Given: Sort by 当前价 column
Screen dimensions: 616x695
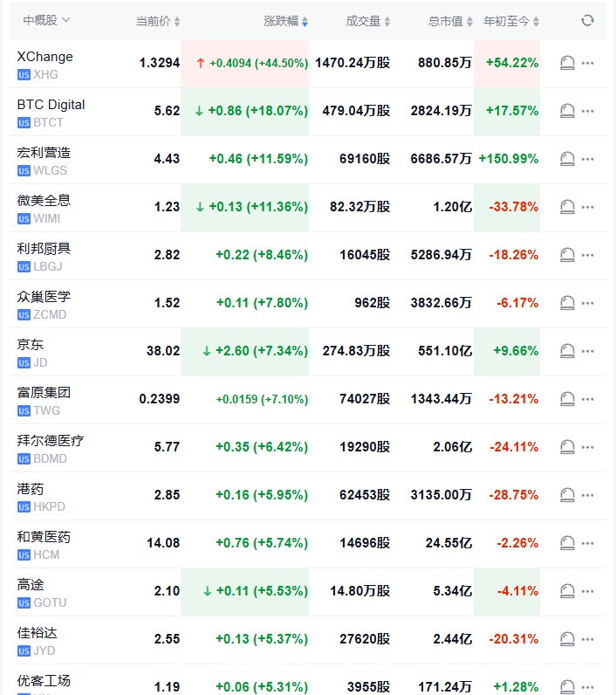Looking at the screenshot, I should point(158,21).
